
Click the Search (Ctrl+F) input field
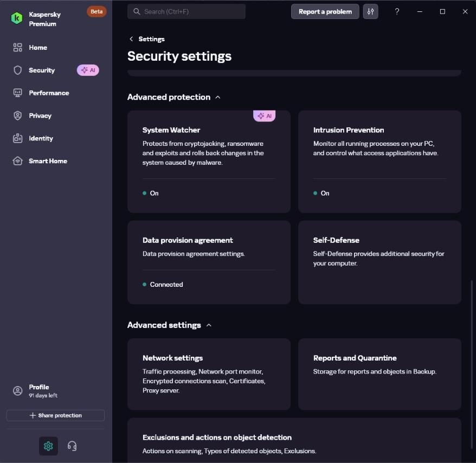tap(186, 11)
